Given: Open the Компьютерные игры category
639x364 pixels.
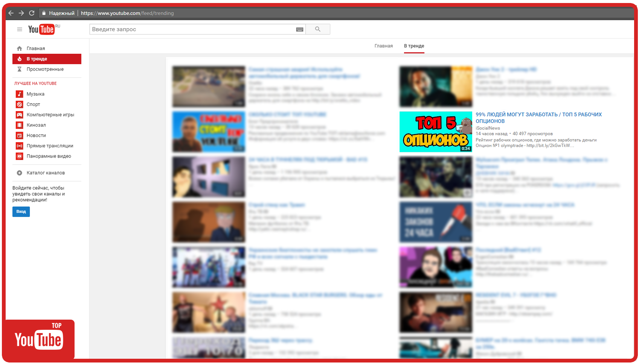Looking at the screenshot, I should (x=50, y=114).
